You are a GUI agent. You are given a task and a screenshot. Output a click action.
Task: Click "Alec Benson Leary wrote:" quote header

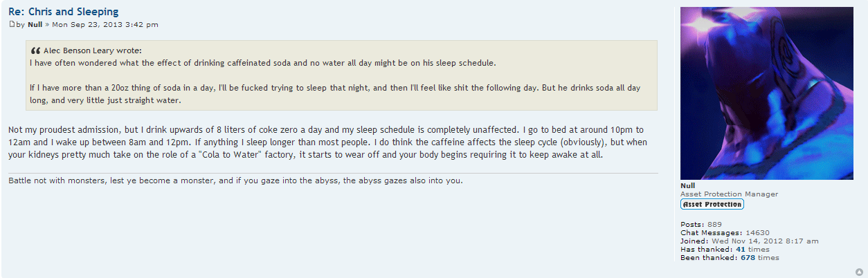point(92,50)
